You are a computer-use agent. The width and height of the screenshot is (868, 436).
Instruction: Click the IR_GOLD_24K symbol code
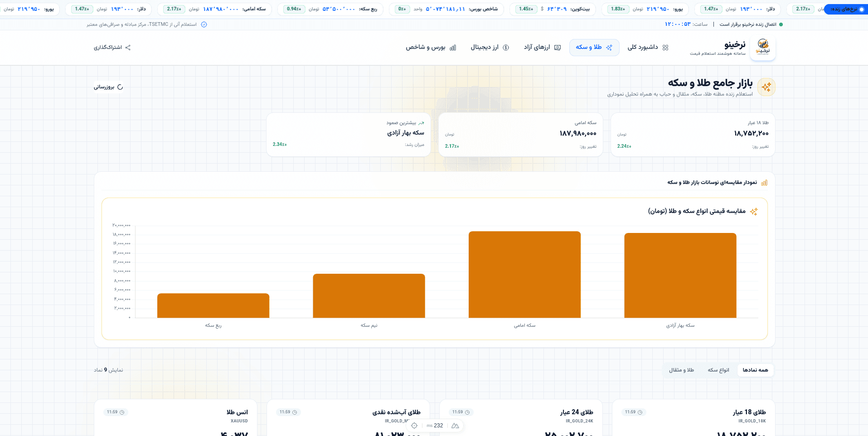[x=579, y=421]
